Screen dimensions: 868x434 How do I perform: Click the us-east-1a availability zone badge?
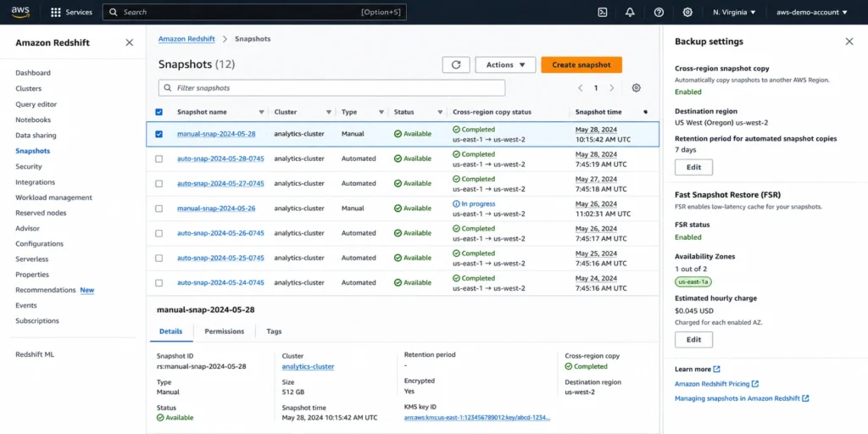[x=693, y=281]
